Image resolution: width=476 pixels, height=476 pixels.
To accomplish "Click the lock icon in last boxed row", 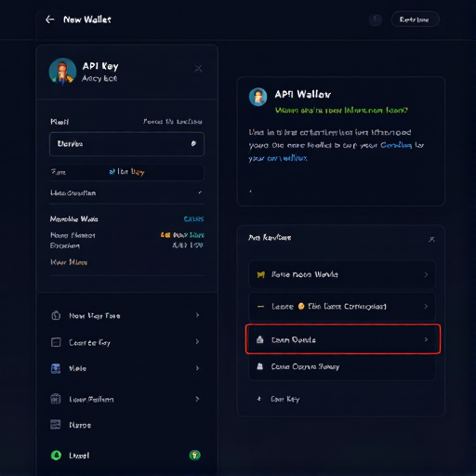I will click(260, 366).
